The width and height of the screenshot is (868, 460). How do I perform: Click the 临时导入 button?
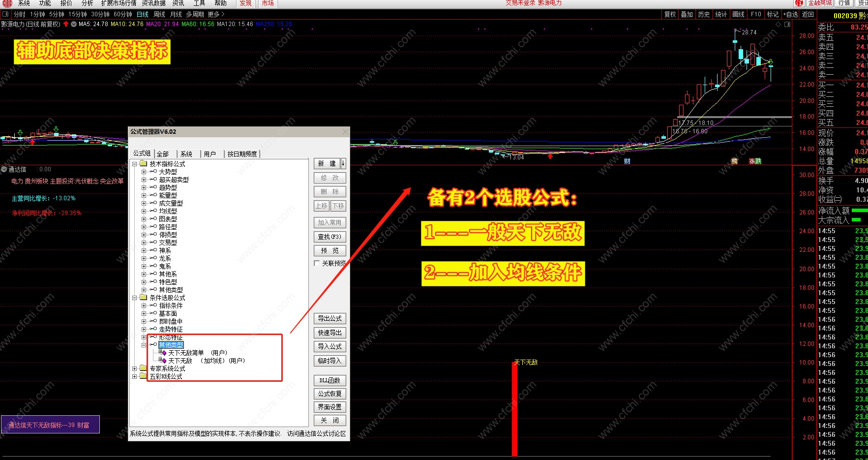coord(330,361)
